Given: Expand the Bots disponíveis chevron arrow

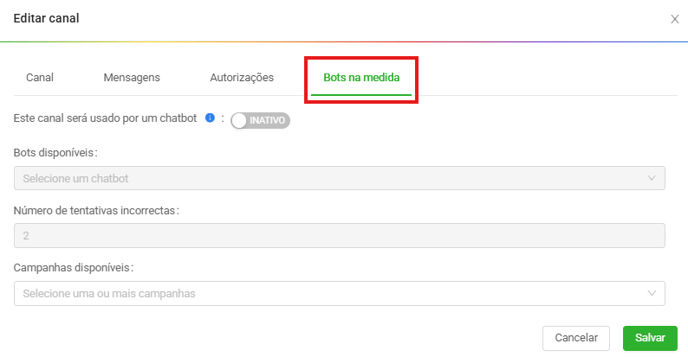Looking at the screenshot, I should point(651,178).
